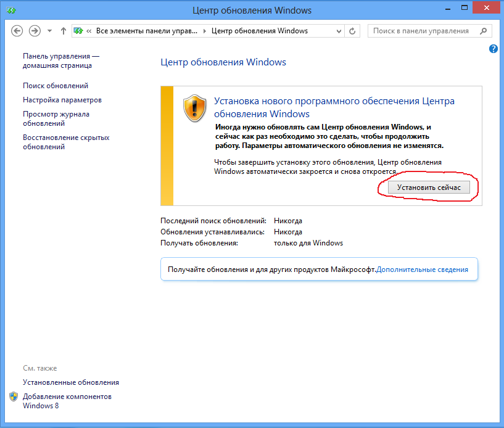The image size is (504, 428).
Task: Open help via the blue question mark icon
Action: [494, 49]
